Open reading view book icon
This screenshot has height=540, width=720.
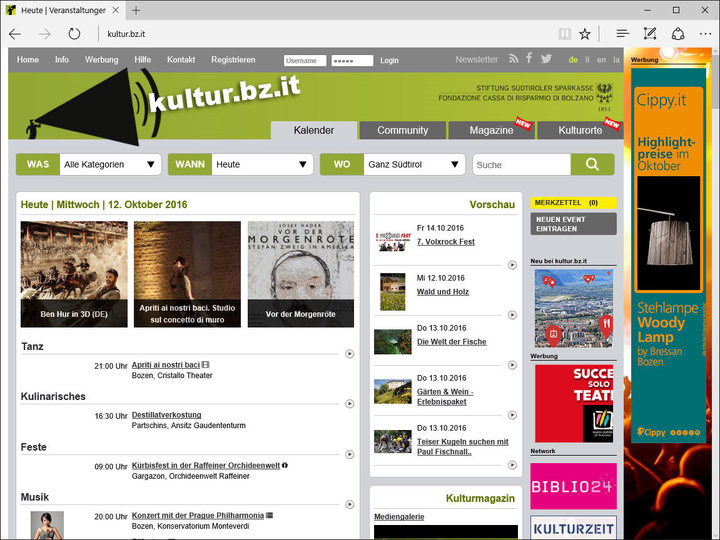pyautogui.click(x=564, y=34)
